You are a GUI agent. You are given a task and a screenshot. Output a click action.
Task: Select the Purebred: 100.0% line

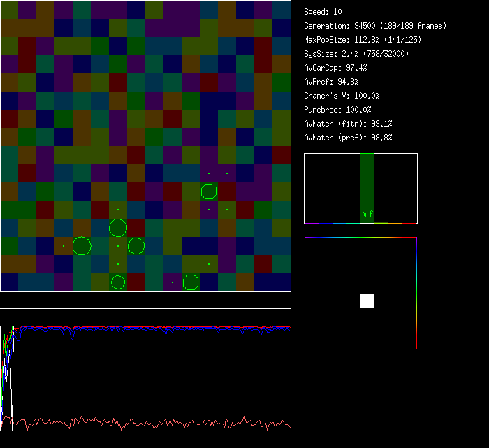pos(337,110)
